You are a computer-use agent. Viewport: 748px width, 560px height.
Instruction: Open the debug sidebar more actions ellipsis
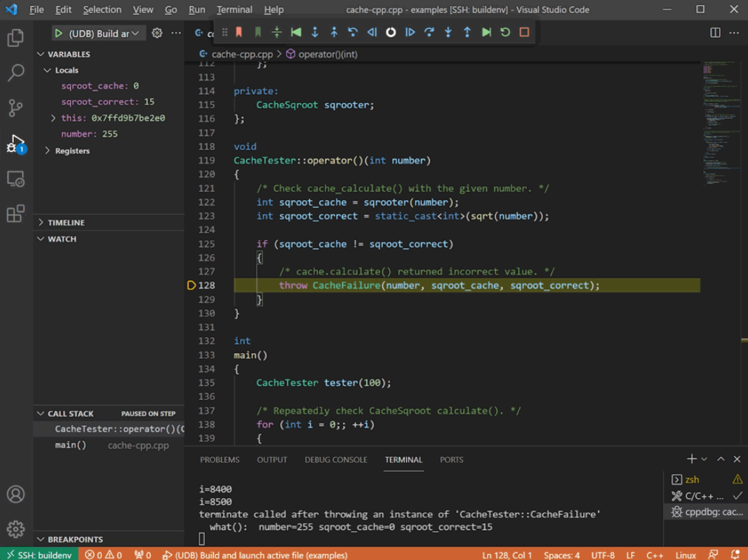pos(176,33)
